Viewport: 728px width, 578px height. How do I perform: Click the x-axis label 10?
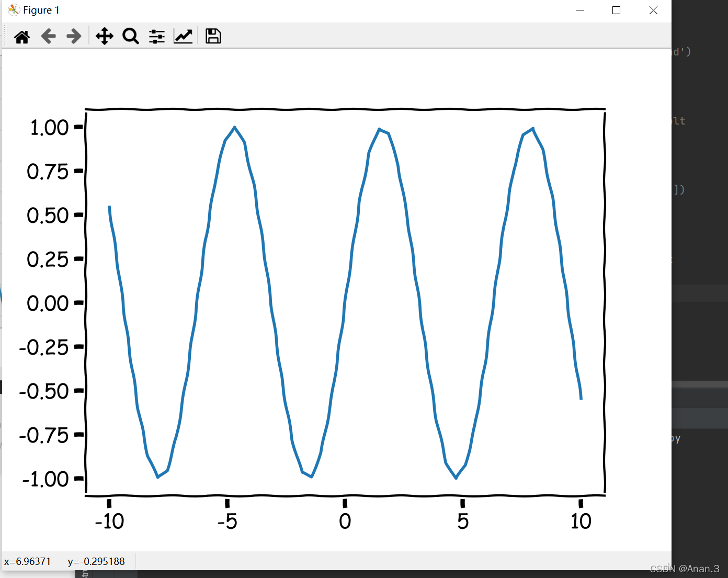coord(581,521)
